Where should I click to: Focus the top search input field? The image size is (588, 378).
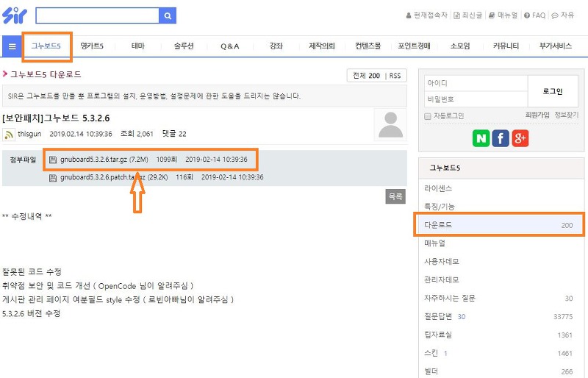tap(98, 15)
